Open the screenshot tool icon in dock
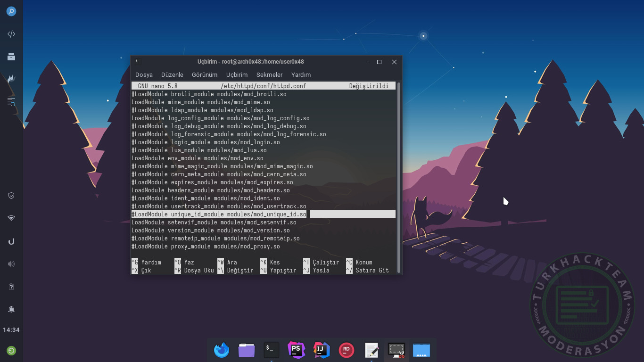The height and width of the screenshot is (362, 644). [396, 350]
